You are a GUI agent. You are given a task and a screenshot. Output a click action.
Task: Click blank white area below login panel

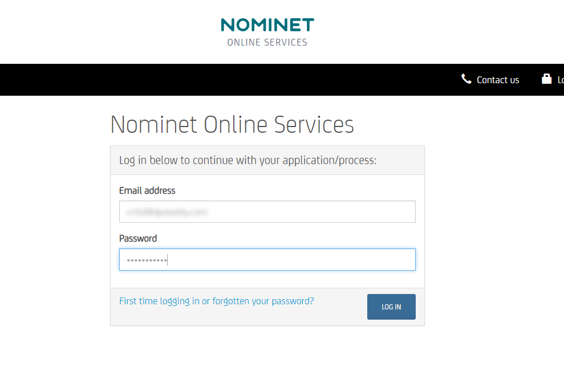click(x=267, y=359)
